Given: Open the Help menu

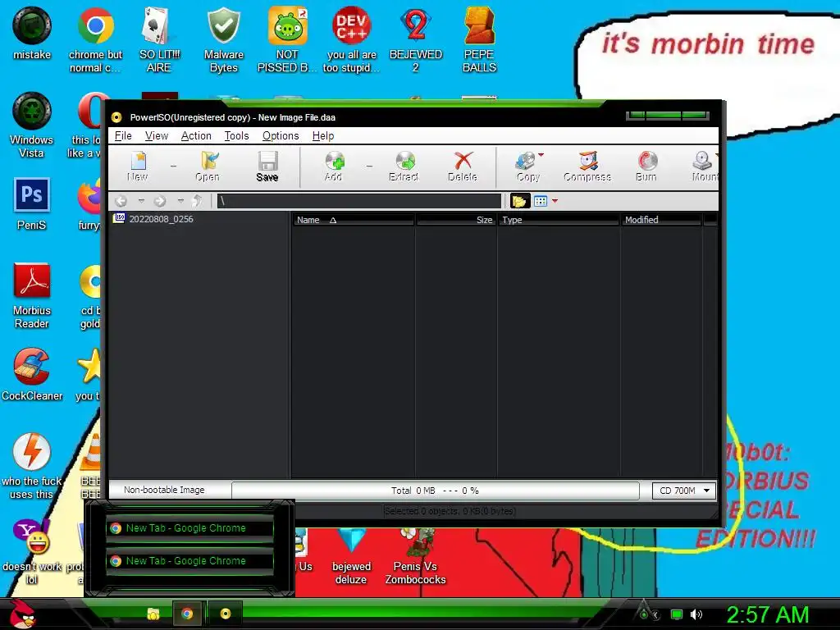Looking at the screenshot, I should coord(323,135).
